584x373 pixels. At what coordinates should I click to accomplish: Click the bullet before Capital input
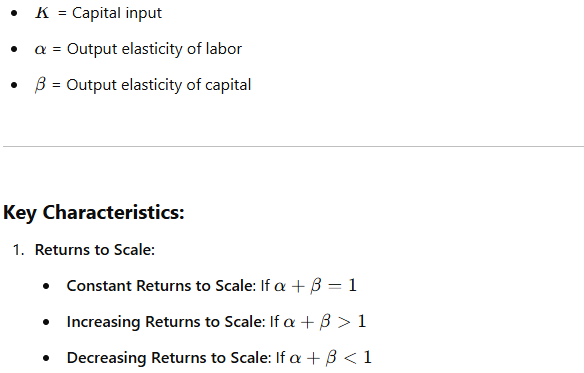[x=14, y=13]
